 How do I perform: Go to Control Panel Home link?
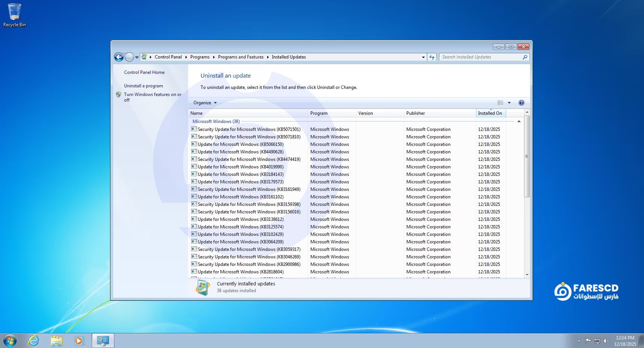pos(144,72)
